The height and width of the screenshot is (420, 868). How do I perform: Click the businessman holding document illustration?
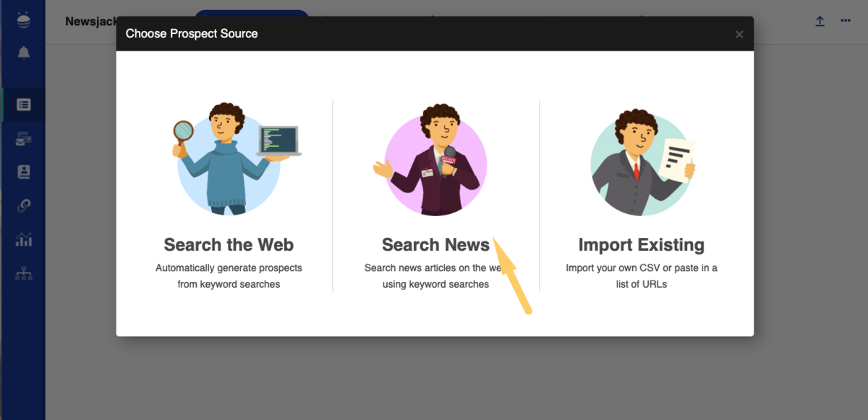[642, 159]
